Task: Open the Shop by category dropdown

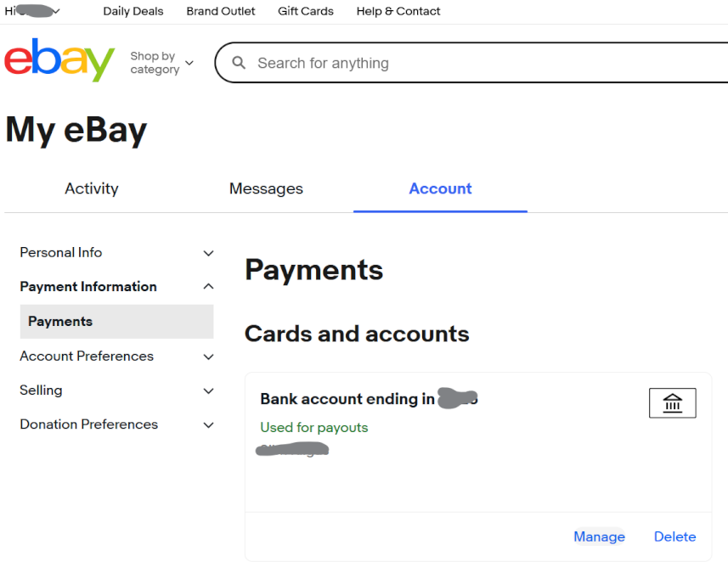Action: point(161,63)
